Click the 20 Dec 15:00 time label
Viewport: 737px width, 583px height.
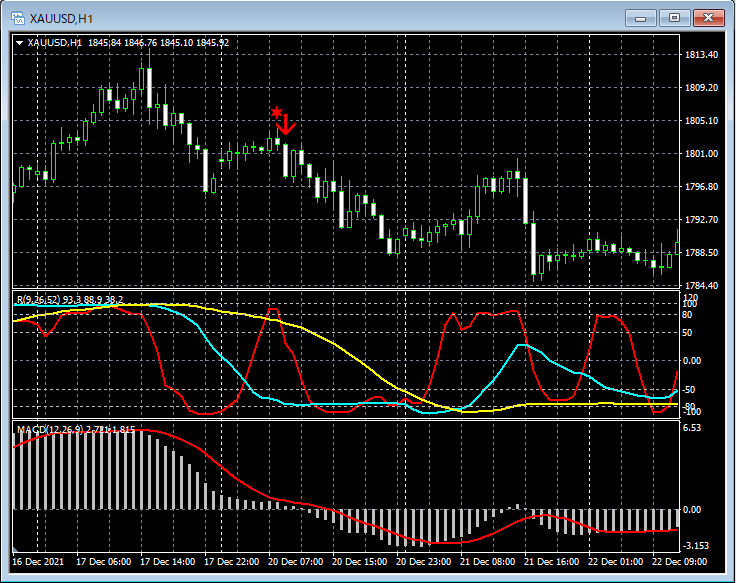tap(360, 561)
